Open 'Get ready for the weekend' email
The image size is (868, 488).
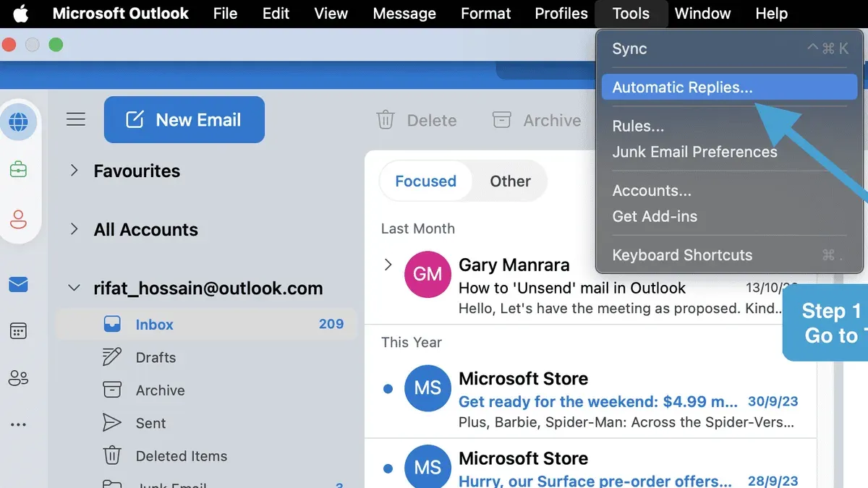click(x=590, y=400)
